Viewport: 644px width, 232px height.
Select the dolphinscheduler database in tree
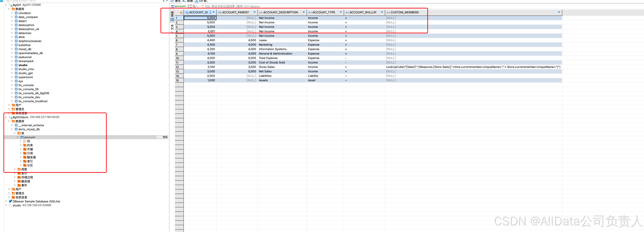(30, 41)
